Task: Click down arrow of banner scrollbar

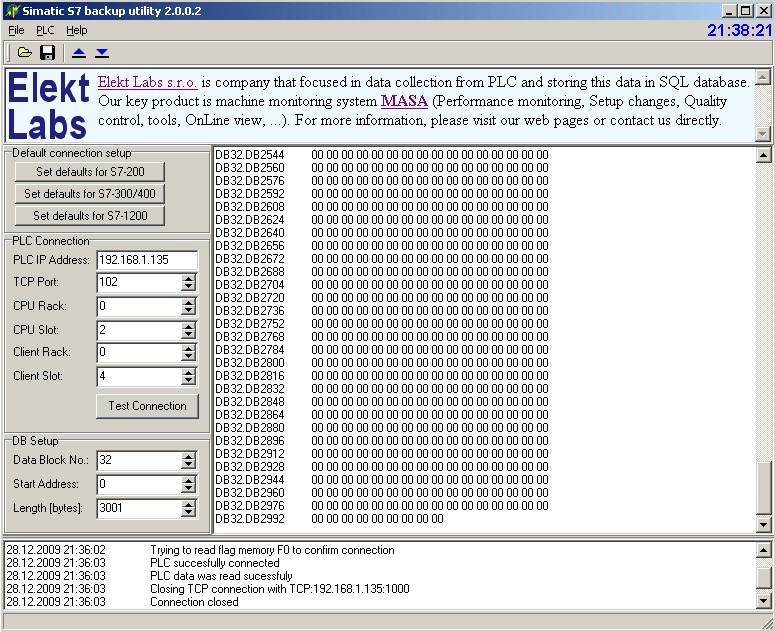Action: [763, 134]
